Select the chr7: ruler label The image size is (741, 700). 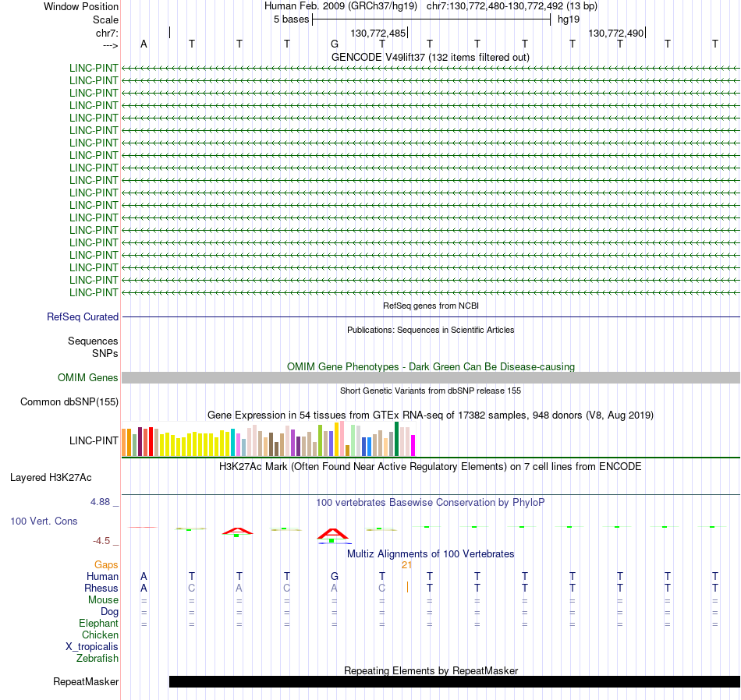107,33
